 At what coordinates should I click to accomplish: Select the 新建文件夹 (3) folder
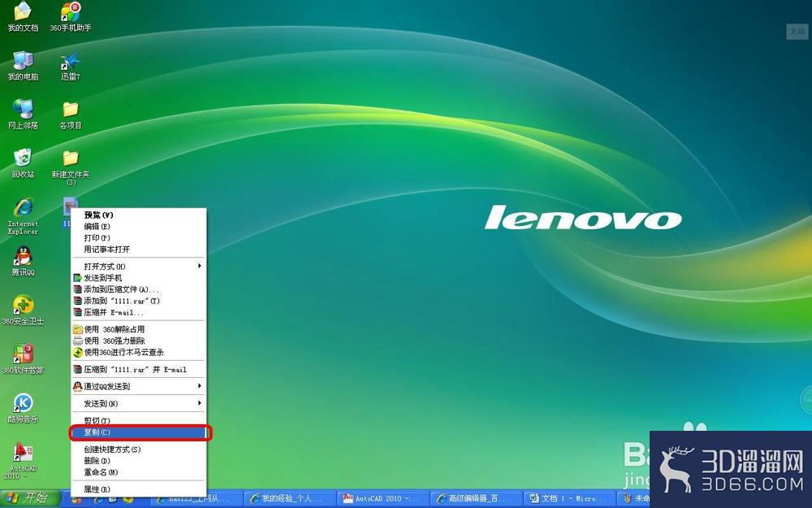[71, 168]
